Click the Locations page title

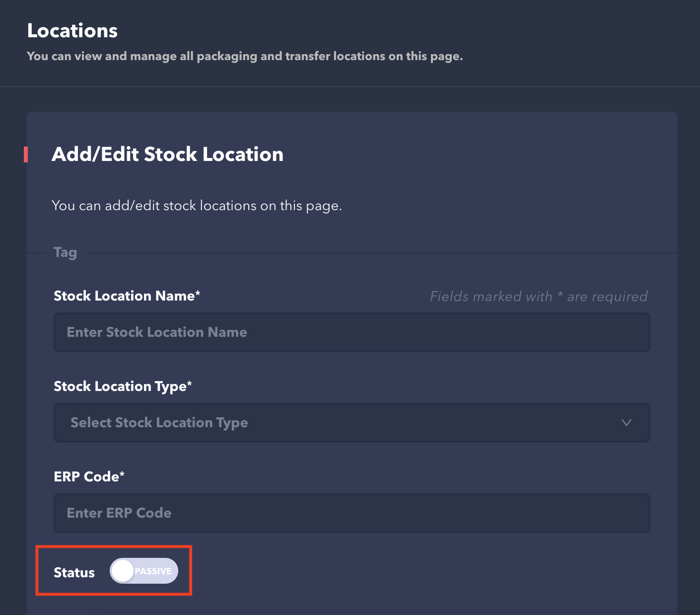tap(72, 31)
